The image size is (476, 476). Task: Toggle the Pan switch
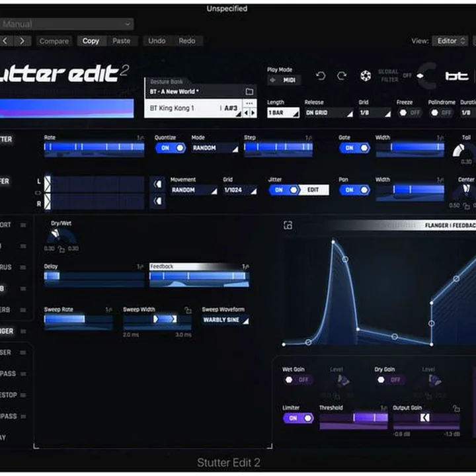click(x=354, y=190)
